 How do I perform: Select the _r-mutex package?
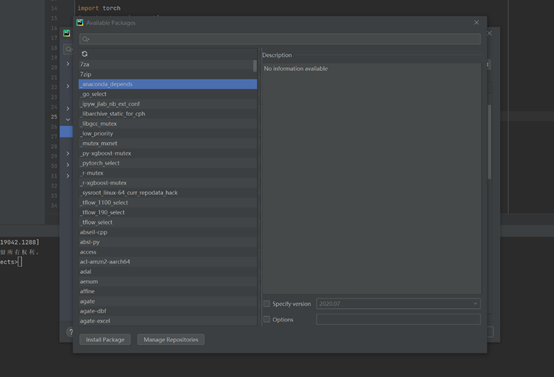pos(167,173)
